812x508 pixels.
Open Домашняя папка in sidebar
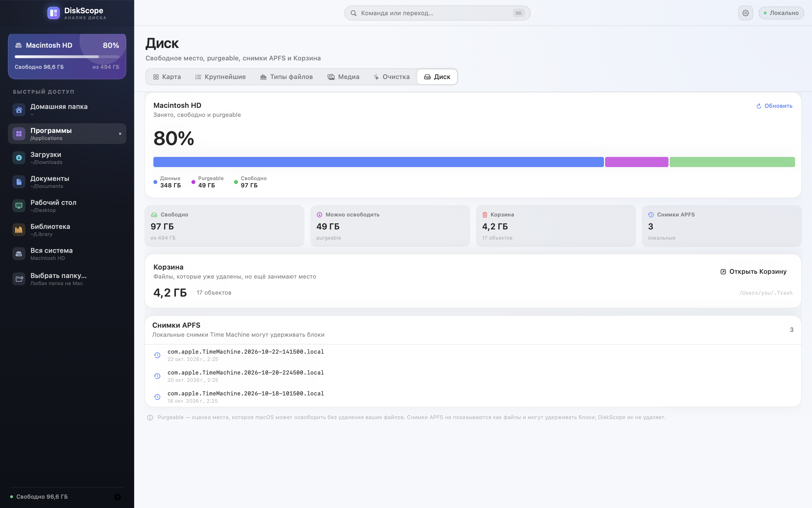point(67,110)
